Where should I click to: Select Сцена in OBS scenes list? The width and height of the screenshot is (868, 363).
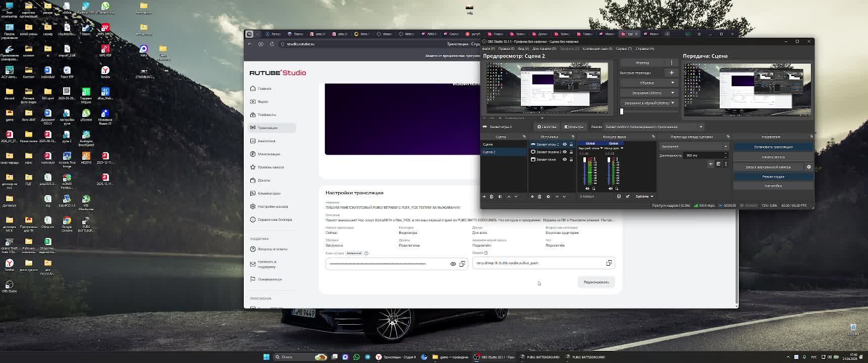504,144
